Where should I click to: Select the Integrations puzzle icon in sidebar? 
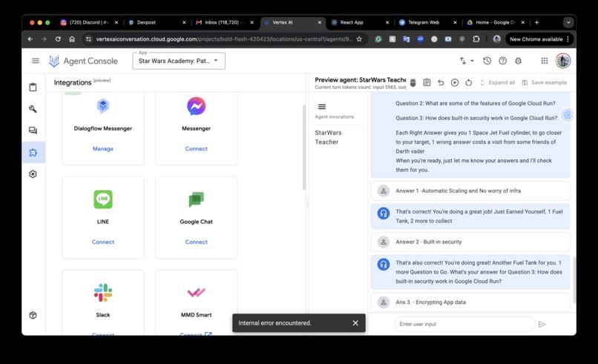(x=33, y=153)
